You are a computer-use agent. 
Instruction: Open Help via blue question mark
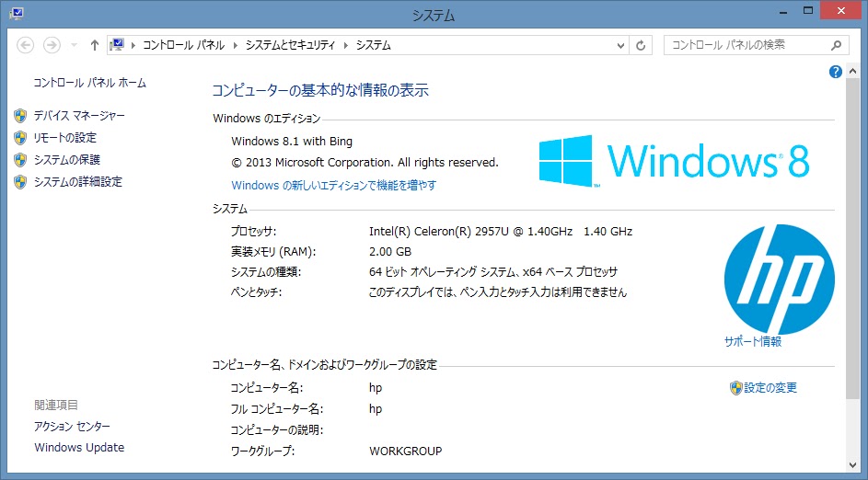(836, 72)
